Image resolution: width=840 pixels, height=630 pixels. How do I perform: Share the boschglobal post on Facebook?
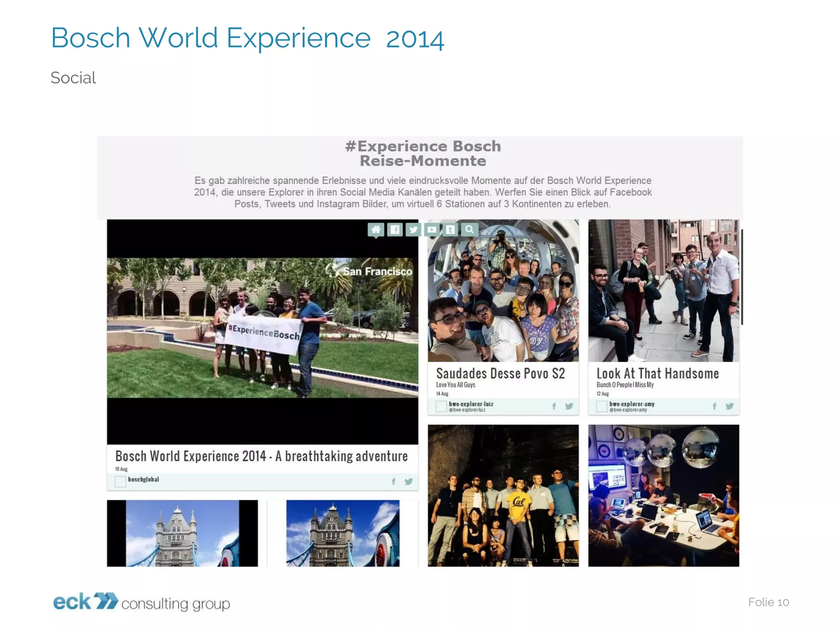(393, 482)
